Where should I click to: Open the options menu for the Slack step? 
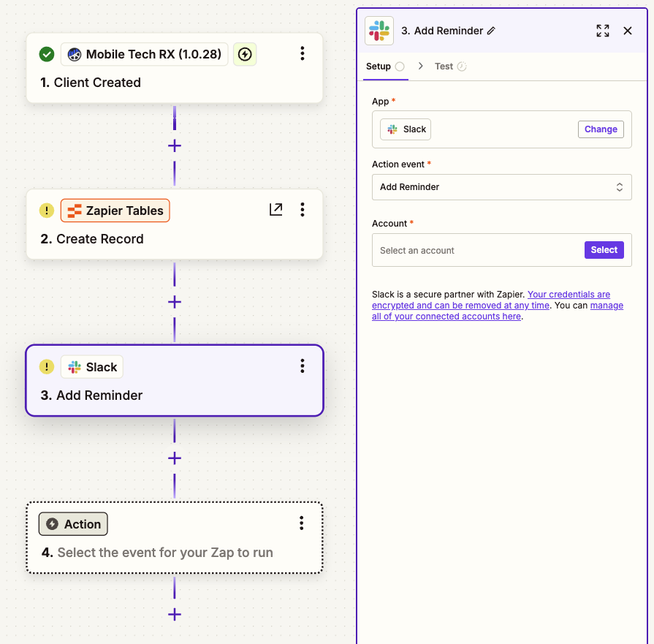tap(303, 366)
